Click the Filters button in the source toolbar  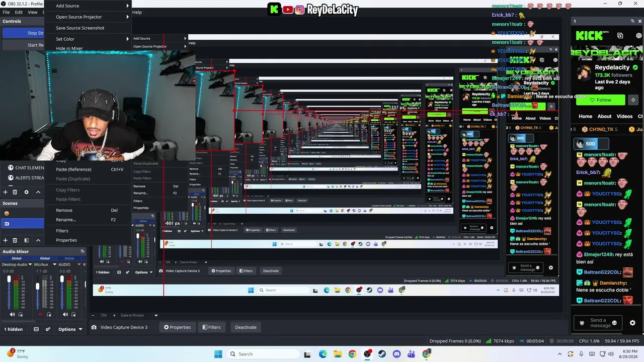(211, 327)
